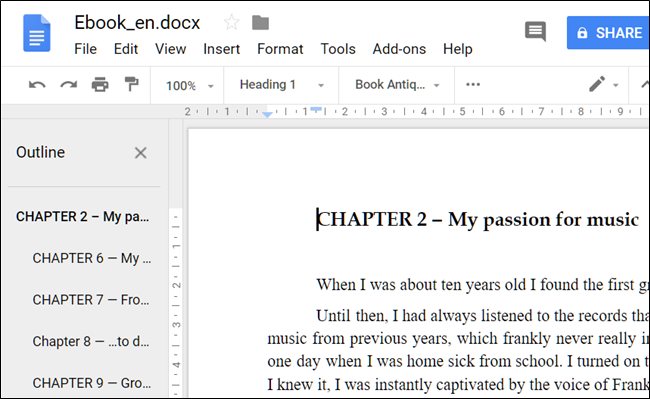Open the Edit menu
The width and height of the screenshot is (650, 399).
[126, 49]
